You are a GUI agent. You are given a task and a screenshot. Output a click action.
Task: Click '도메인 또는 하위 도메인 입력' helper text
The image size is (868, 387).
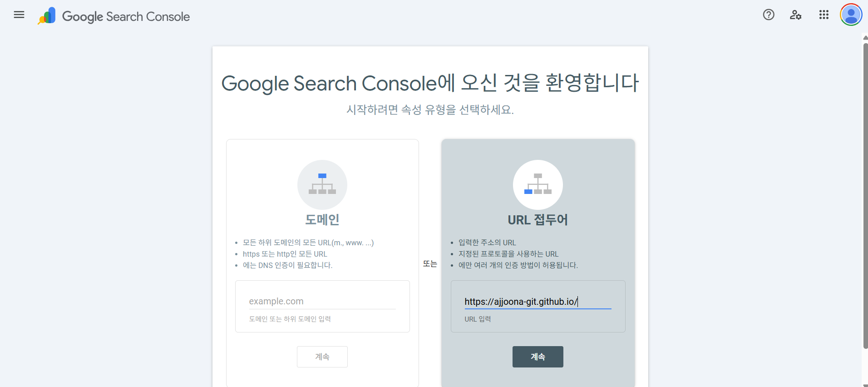[290, 319]
